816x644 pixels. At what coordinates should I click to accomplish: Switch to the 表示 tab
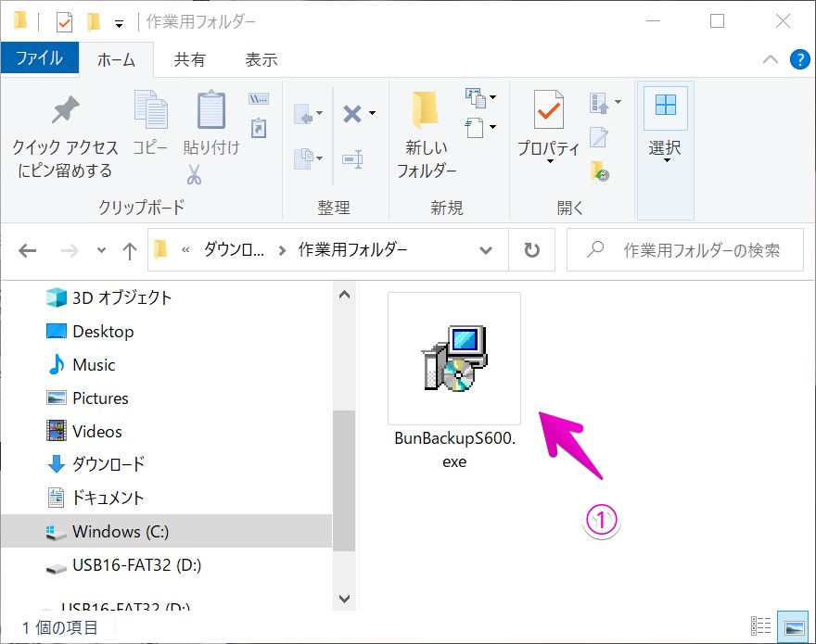coord(261,60)
